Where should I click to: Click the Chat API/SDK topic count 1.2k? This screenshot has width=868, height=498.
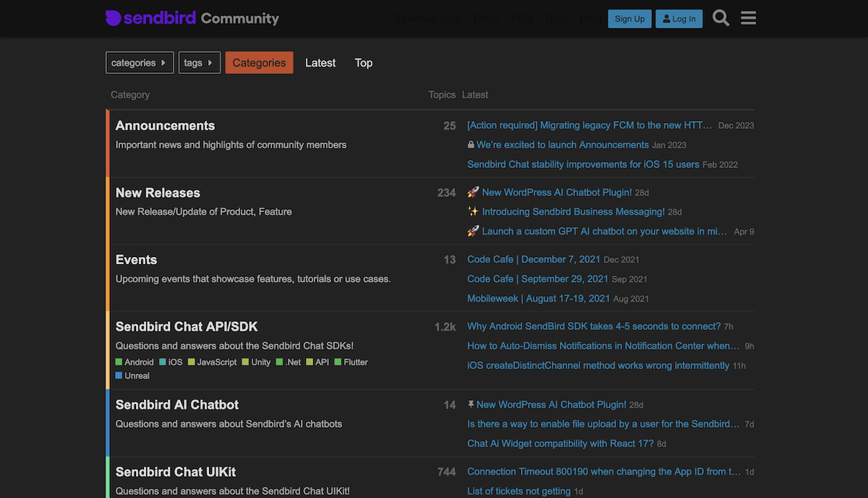tap(445, 327)
